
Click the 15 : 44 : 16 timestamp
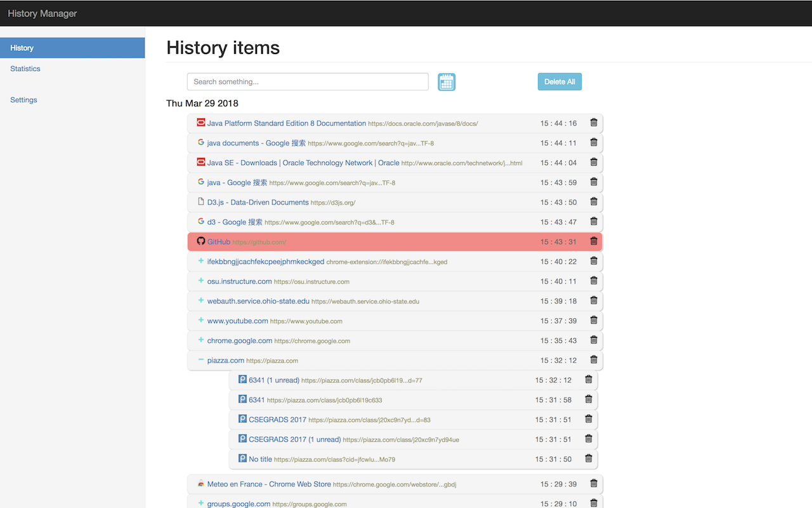(x=559, y=123)
